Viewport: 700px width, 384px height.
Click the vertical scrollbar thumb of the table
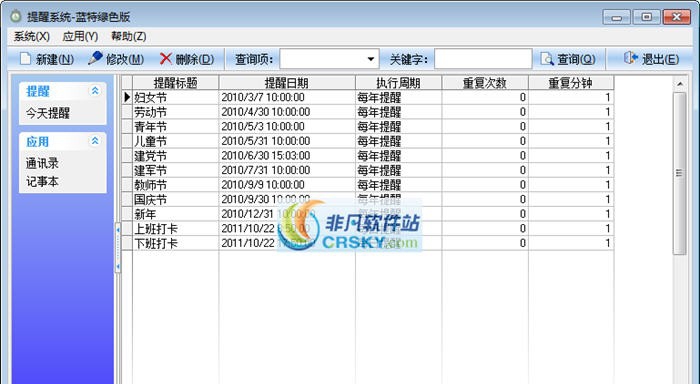[679, 173]
